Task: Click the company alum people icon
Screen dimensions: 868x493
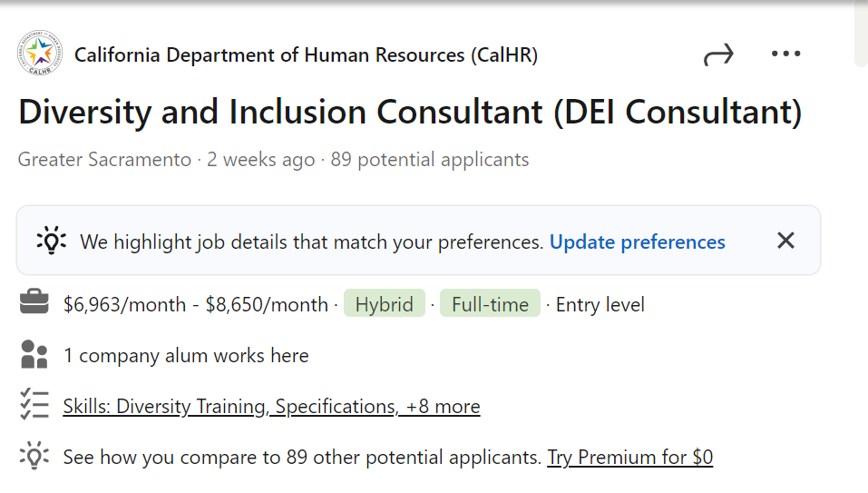Action: point(34,355)
